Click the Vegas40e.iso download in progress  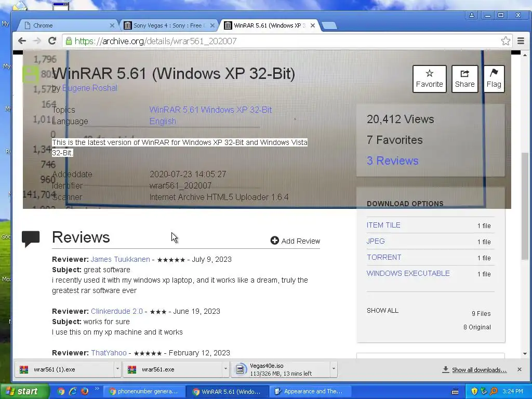pyautogui.click(x=281, y=369)
